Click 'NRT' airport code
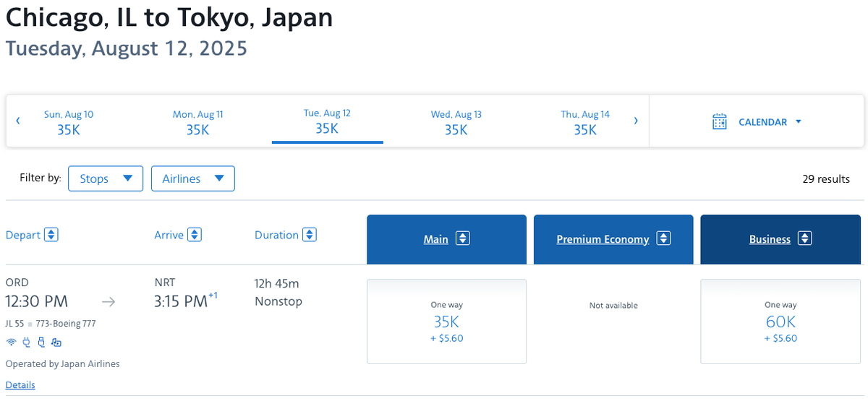This screenshot has width=868, height=401. pos(165,283)
